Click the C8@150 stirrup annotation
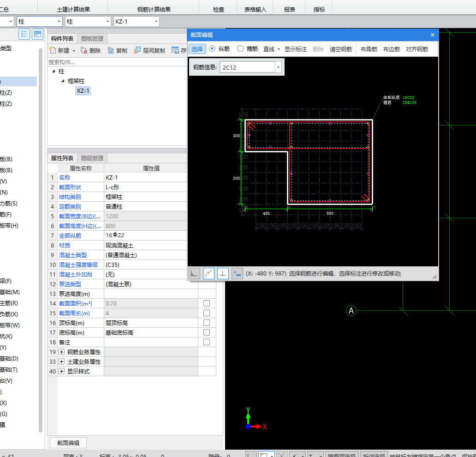Image resolution: width=476 pixels, height=457 pixels. (410, 102)
